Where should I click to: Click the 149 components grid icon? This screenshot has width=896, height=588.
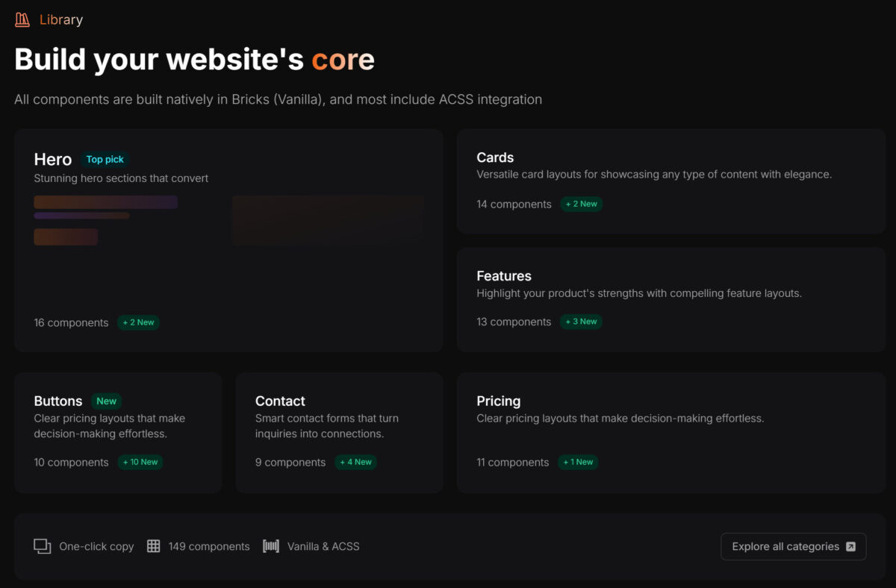pyautogui.click(x=153, y=546)
